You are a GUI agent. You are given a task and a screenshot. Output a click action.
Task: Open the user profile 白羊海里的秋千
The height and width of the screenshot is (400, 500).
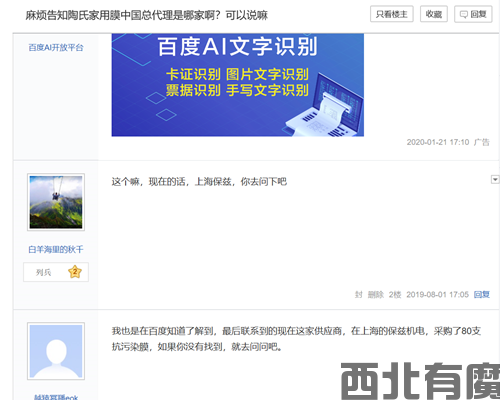tap(56, 249)
